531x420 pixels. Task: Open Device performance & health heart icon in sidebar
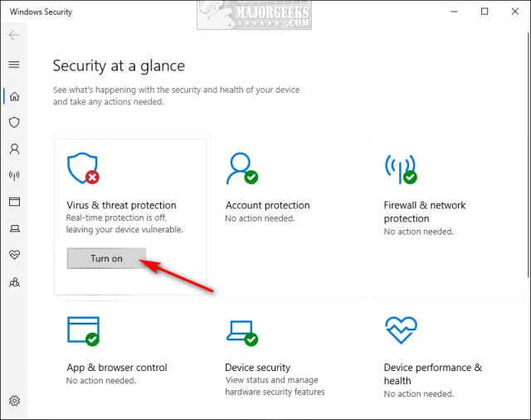pos(14,255)
